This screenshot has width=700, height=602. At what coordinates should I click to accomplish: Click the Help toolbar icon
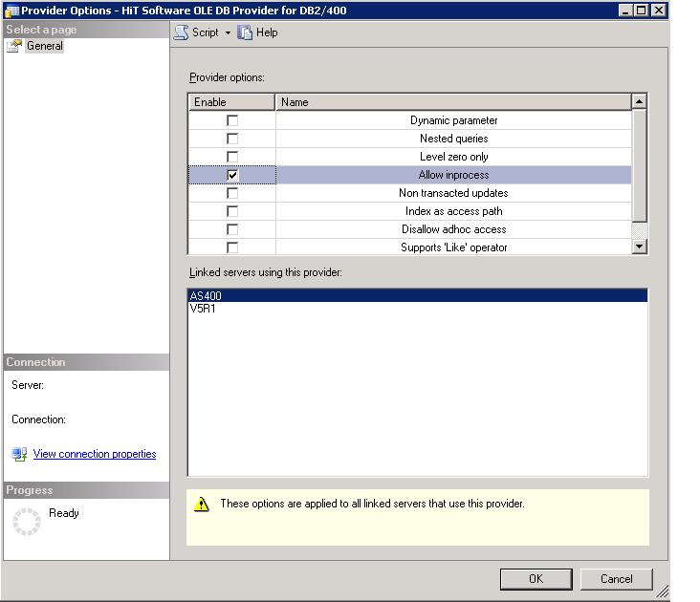pyautogui.click(x=245, y=32)
